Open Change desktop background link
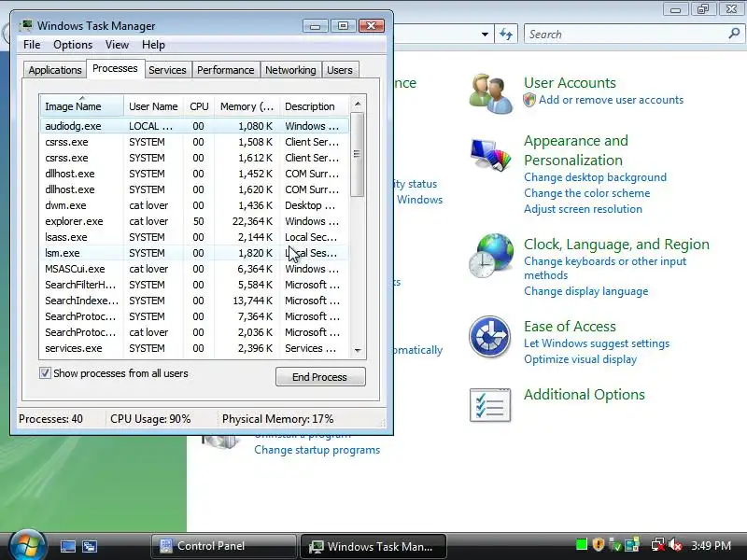747x560 pixels. tap(595, 177)
